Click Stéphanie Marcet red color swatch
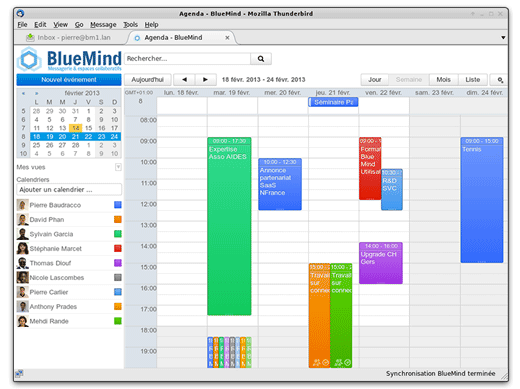 tap(118, 248)
